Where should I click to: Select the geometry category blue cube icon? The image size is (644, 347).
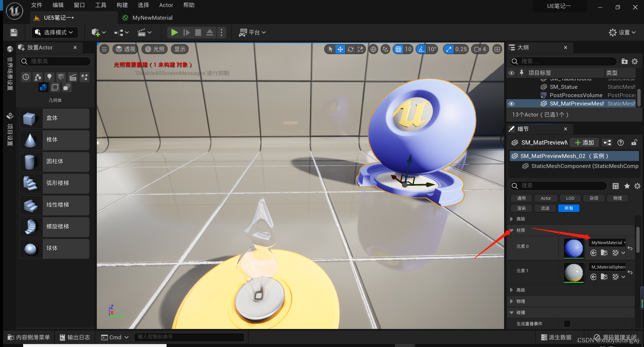click(43, 88)
